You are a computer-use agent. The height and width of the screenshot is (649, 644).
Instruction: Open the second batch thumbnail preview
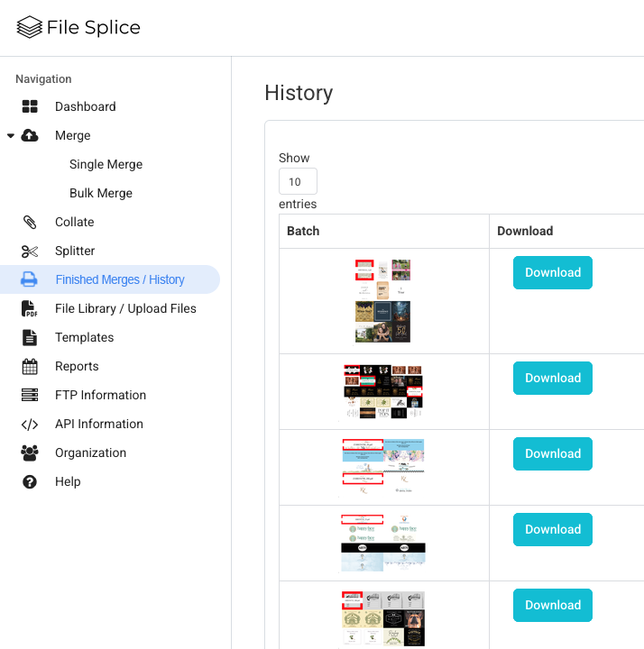(x=383, y=391)
